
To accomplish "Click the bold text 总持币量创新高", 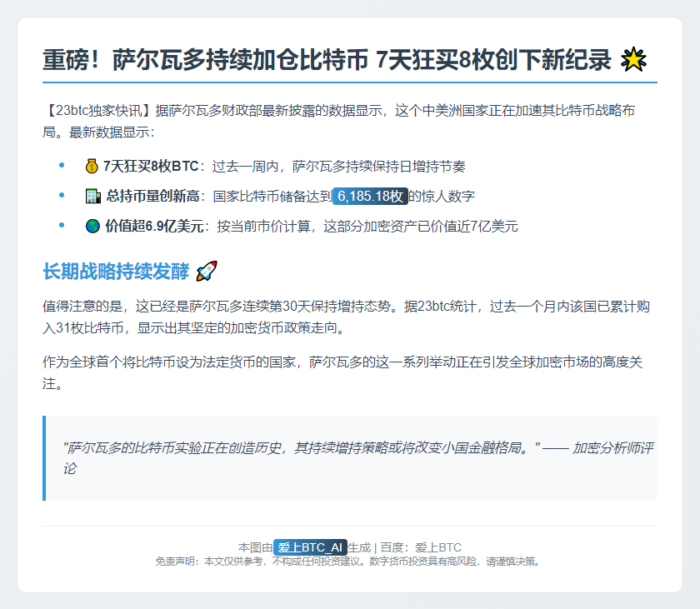I will [152, 196].
